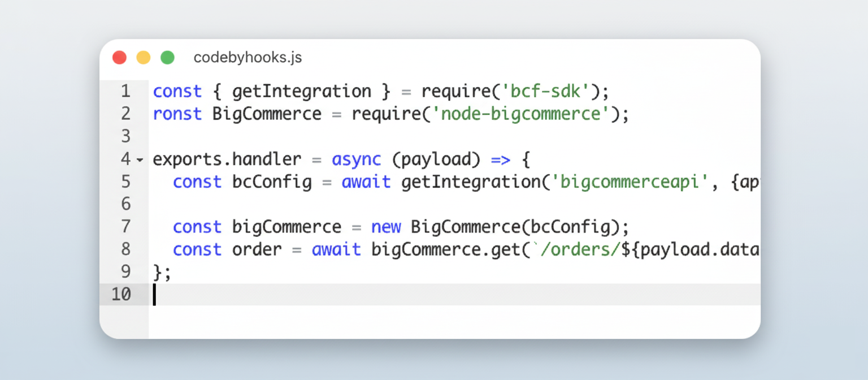Screen dimensions: 868x380
Task: Click the 'new' keyword on line 7
Action: click(386, 227)
